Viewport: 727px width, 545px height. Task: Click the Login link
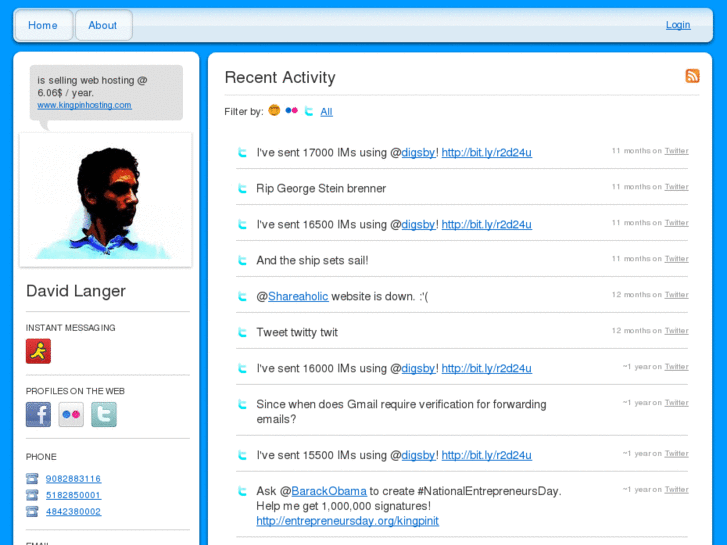678,25
